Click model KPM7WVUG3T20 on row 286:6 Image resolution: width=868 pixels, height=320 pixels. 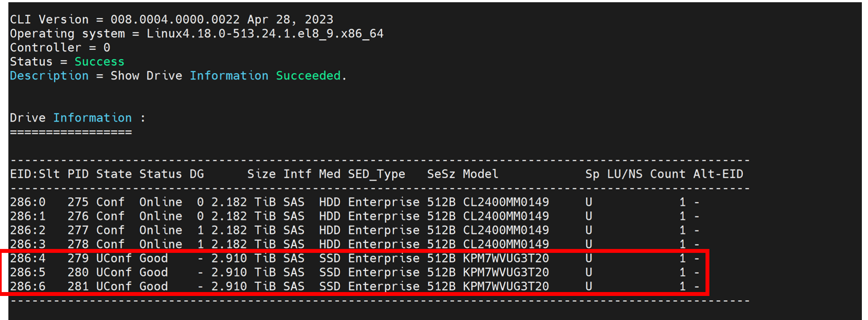505,286
